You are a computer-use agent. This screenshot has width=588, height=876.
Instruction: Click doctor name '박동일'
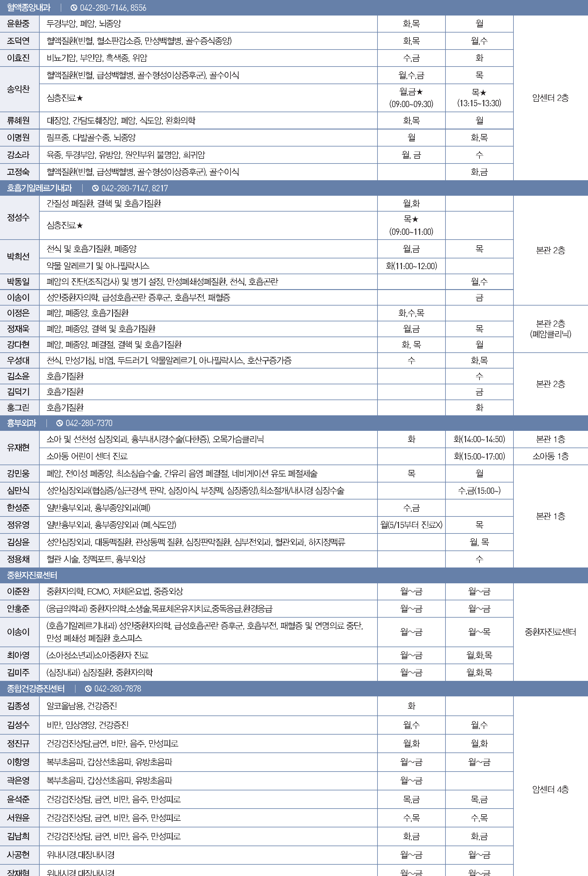point(18,282)
